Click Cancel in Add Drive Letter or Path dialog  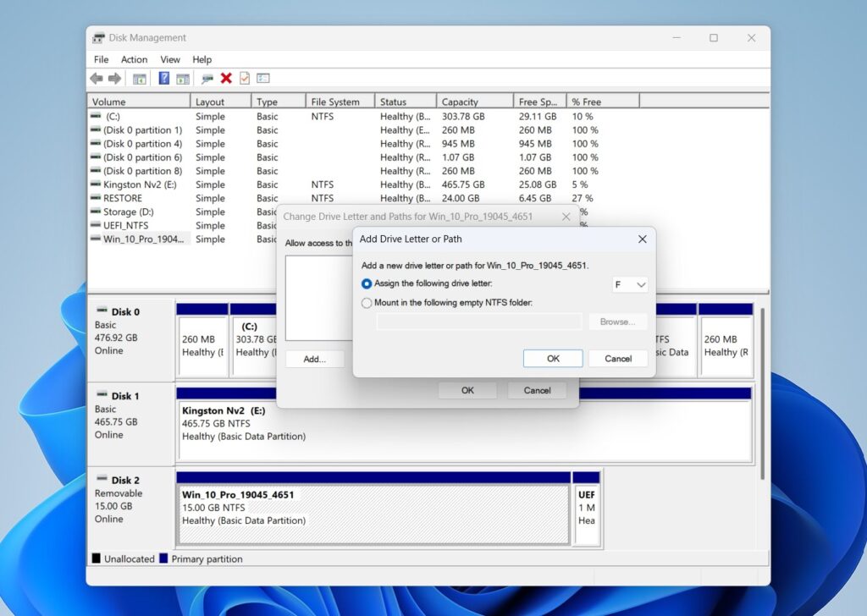(x=618, y=359)
